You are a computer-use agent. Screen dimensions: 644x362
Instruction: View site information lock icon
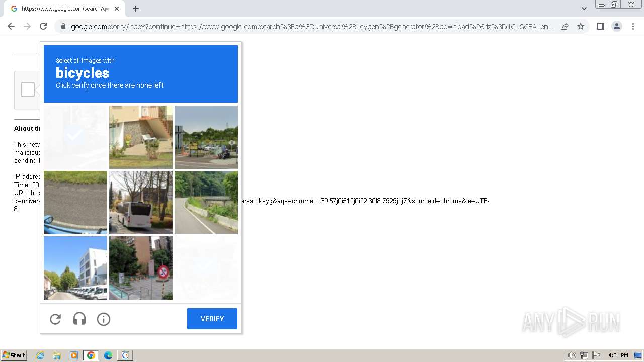(63, 27)
